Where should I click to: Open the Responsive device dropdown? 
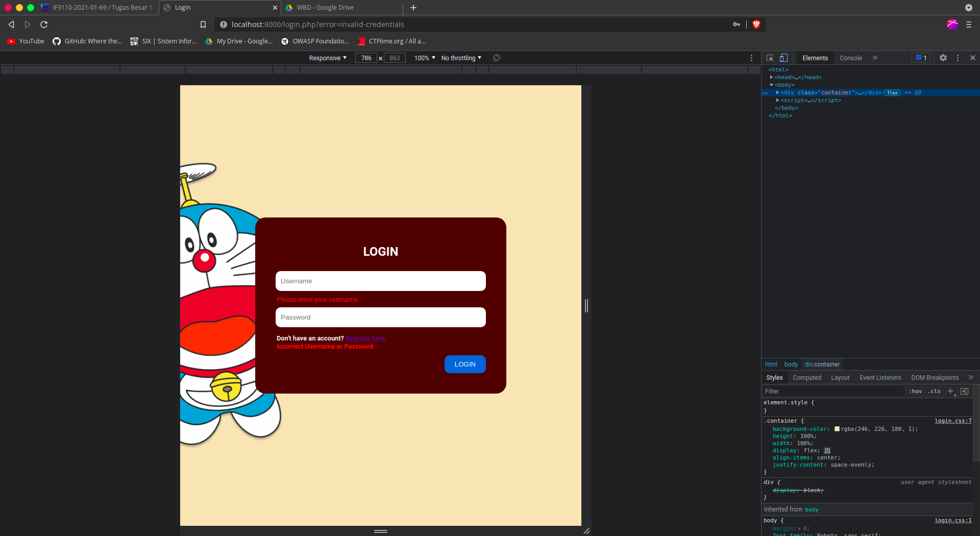tap(328, 58)
